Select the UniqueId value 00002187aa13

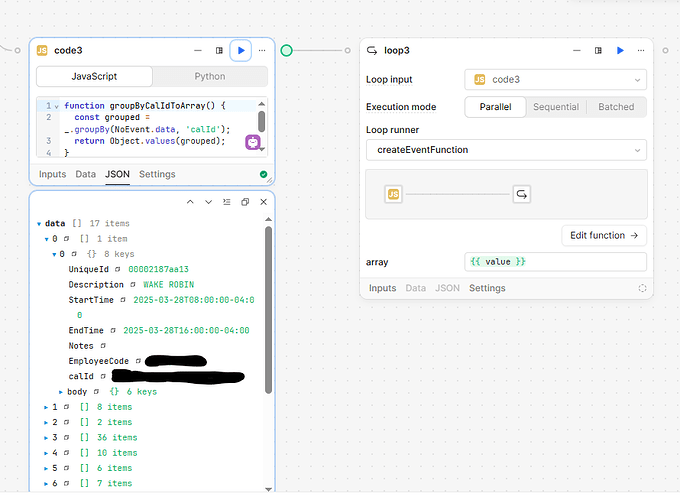[x=158, y=269]
